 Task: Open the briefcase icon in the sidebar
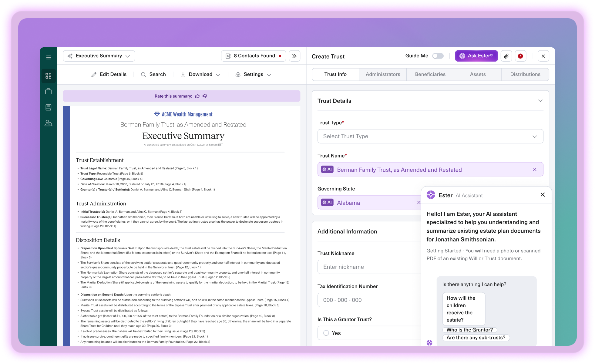point(49,91)
